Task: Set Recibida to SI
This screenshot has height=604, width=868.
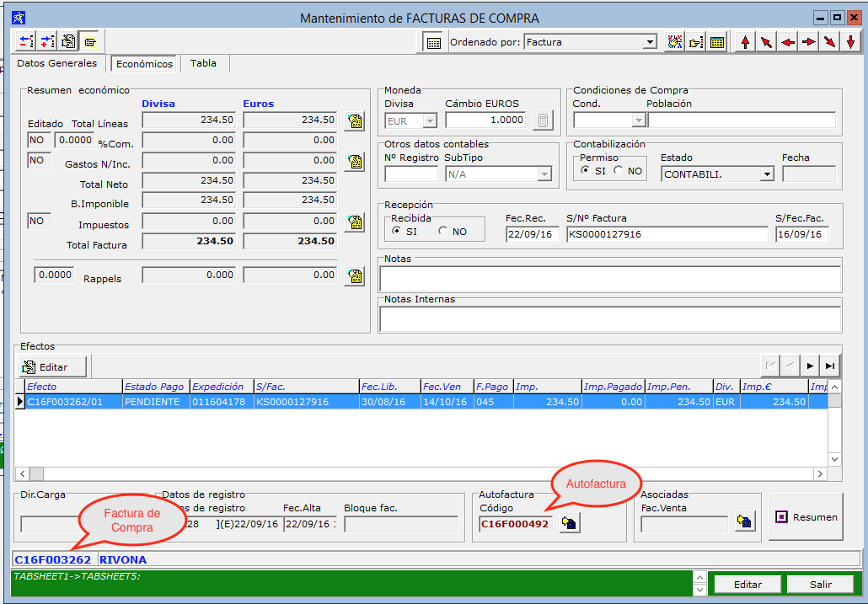Action: tap(397, 231)
